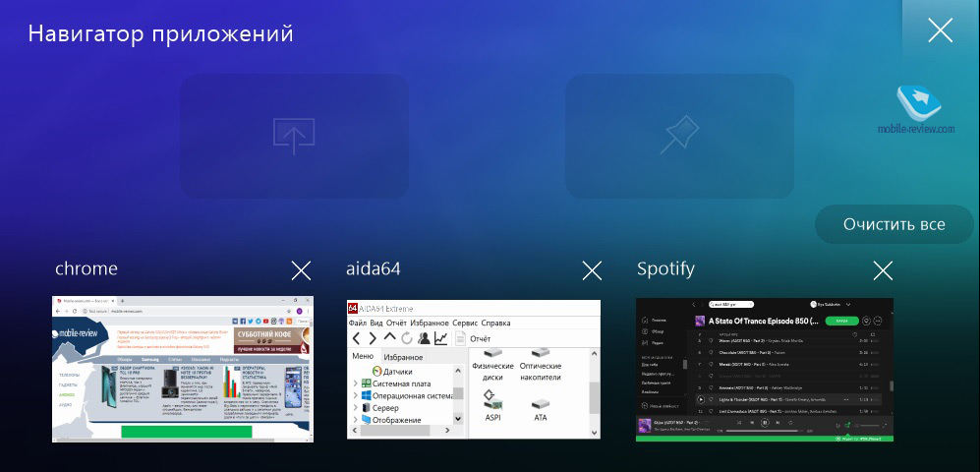This screenshot has height=472, width=980.
Task: Expand Системная плата tree node
Action: point(356,383)
